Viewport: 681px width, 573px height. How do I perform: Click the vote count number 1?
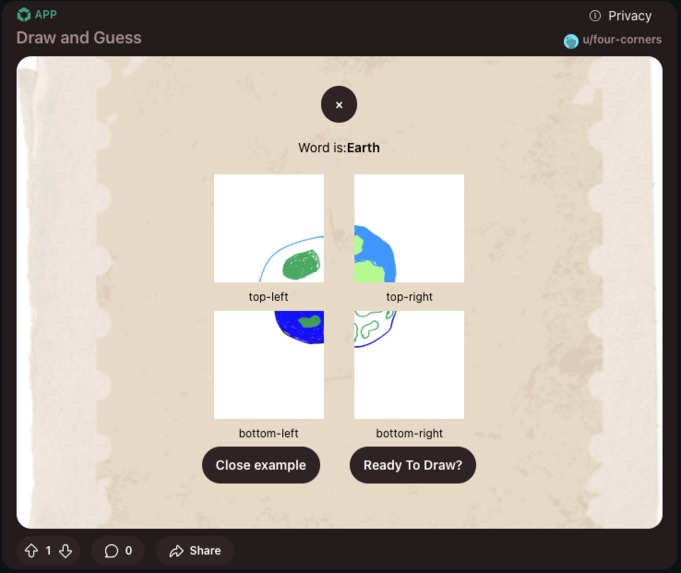coord(48,551)
